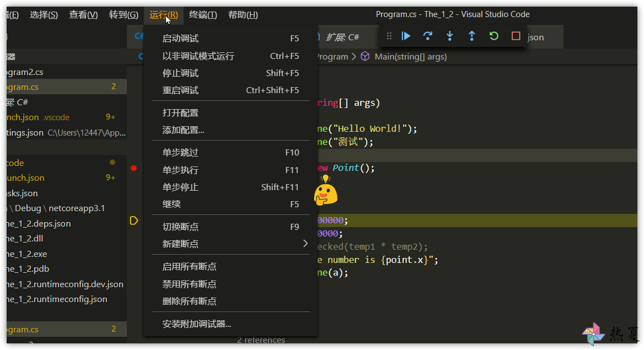The height and width of the screenshot is (350, 644).
Task: Click the lightbulb quick-fix icon
Action: [x=326, y=179]
